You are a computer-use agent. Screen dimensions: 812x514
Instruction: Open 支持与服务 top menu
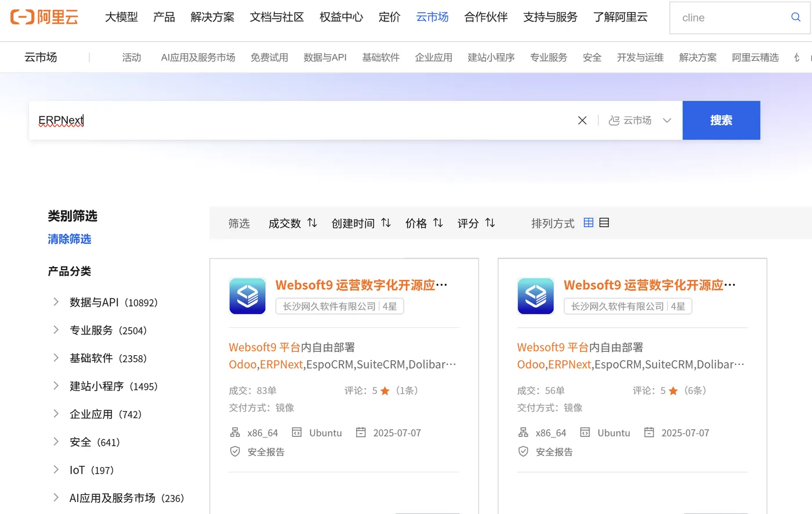pos(550,17)
